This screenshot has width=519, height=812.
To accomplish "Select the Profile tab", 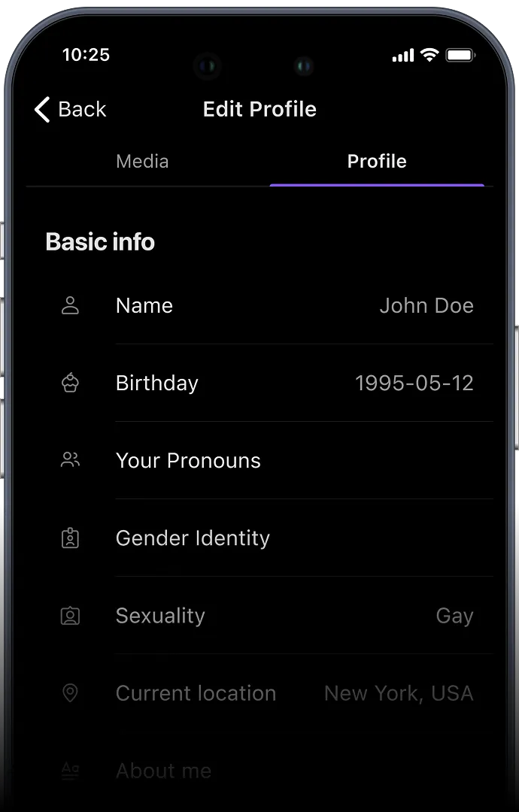I will (376, 161).
